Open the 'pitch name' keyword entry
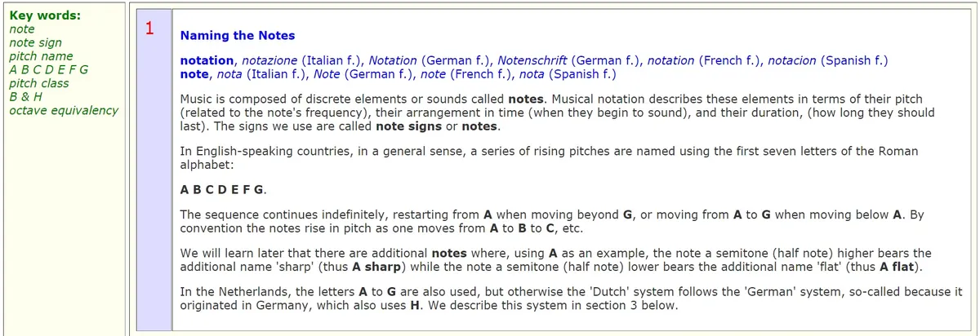 (41, 56)
